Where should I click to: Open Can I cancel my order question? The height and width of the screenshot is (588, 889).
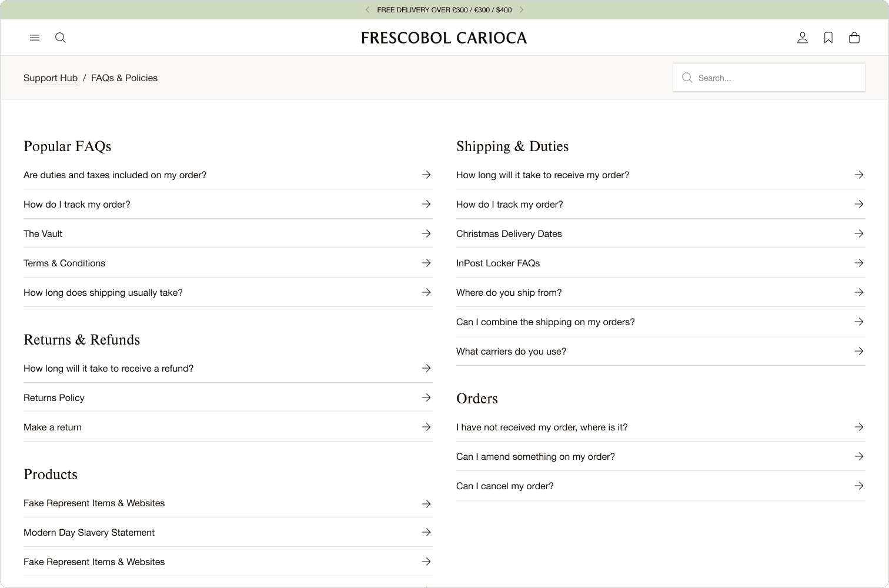661,486
